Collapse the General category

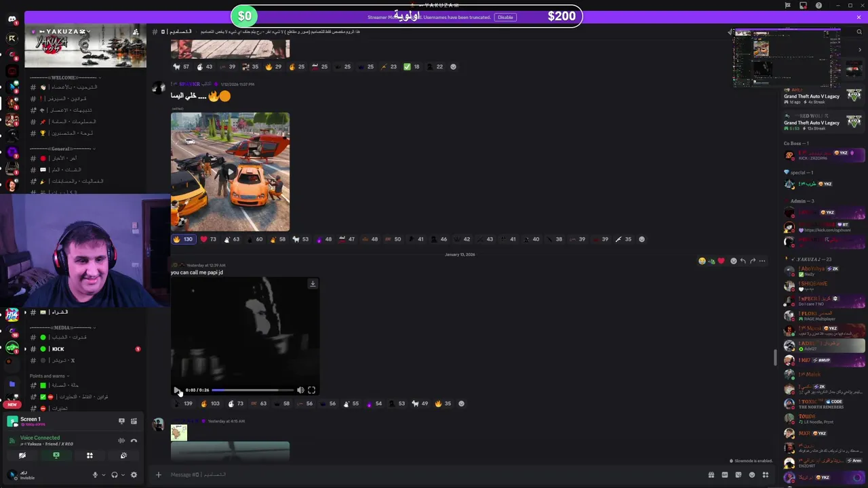(x=62, y=148)
